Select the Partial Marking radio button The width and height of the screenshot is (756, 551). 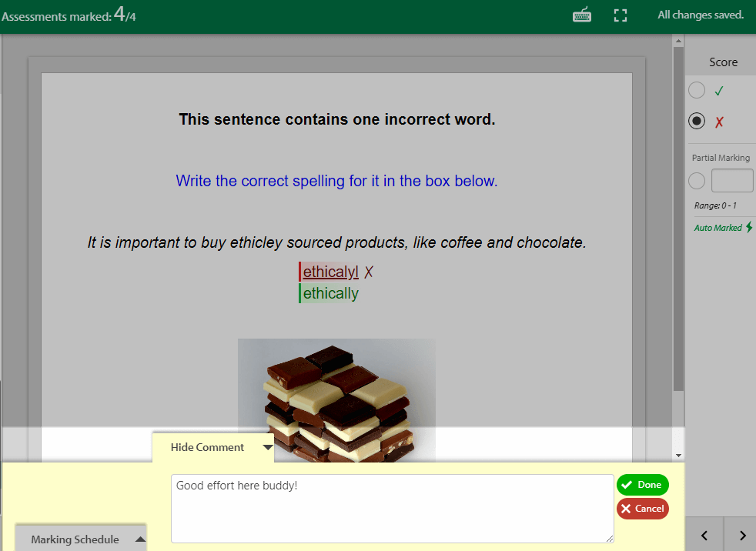(697, 182)
